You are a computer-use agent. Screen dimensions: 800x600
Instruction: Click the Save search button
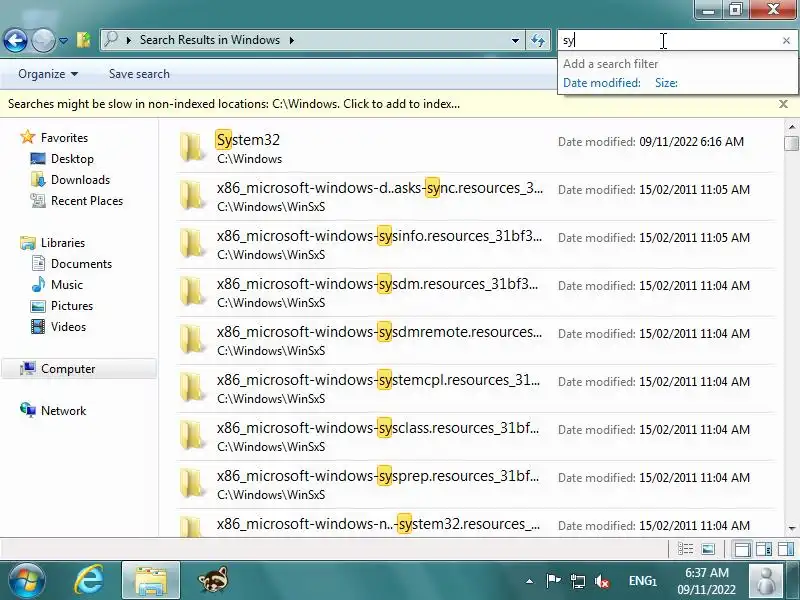pyautogui.click(x=139, y=74)
